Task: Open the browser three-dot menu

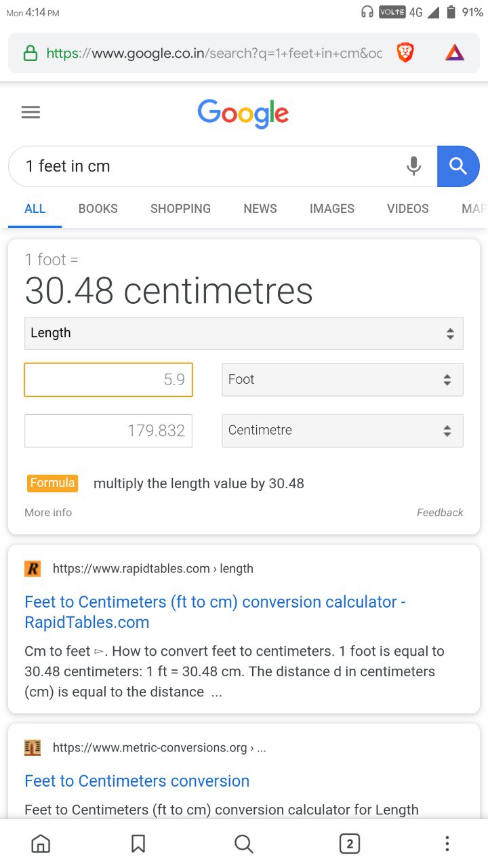Action: tap(447, 844)
